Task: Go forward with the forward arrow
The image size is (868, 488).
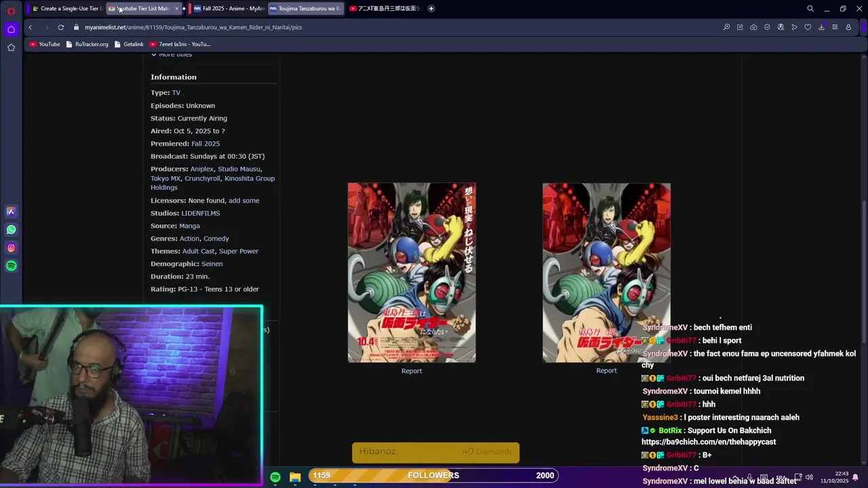Action: [46, 27]
